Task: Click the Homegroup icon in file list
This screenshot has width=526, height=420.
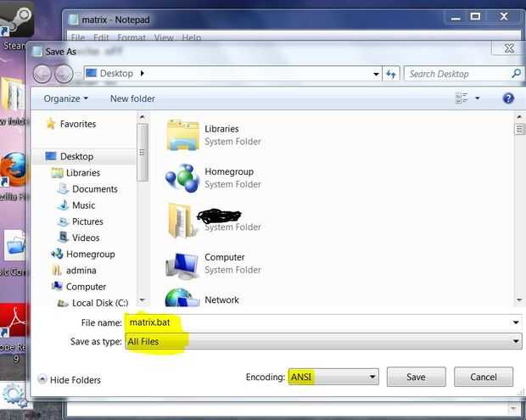Action: tap(182, 178)
